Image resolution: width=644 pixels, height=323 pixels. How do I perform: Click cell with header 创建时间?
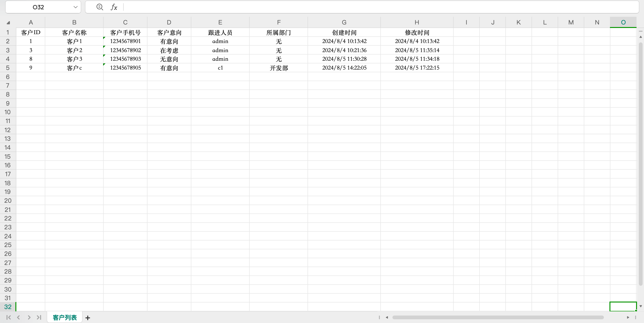click(x=344, y=32)
